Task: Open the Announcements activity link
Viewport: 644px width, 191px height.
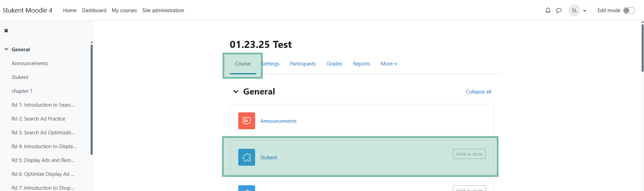Action: coord(278,121)
